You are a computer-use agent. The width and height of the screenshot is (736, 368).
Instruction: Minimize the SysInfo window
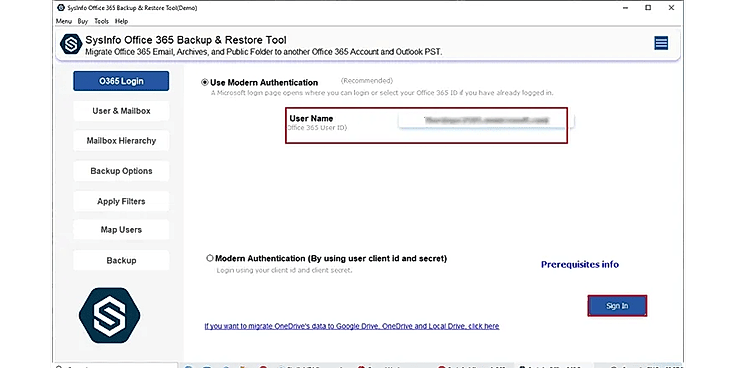[x=626, y=8]
